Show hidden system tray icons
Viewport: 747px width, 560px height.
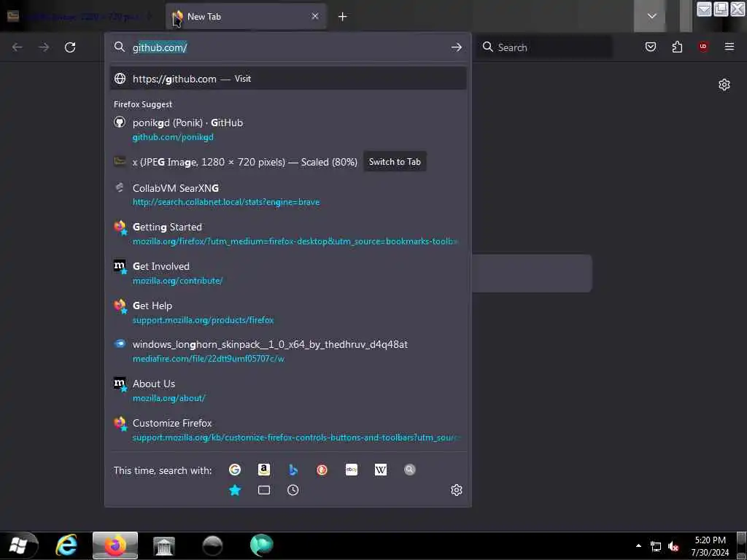tap(638, 545)
